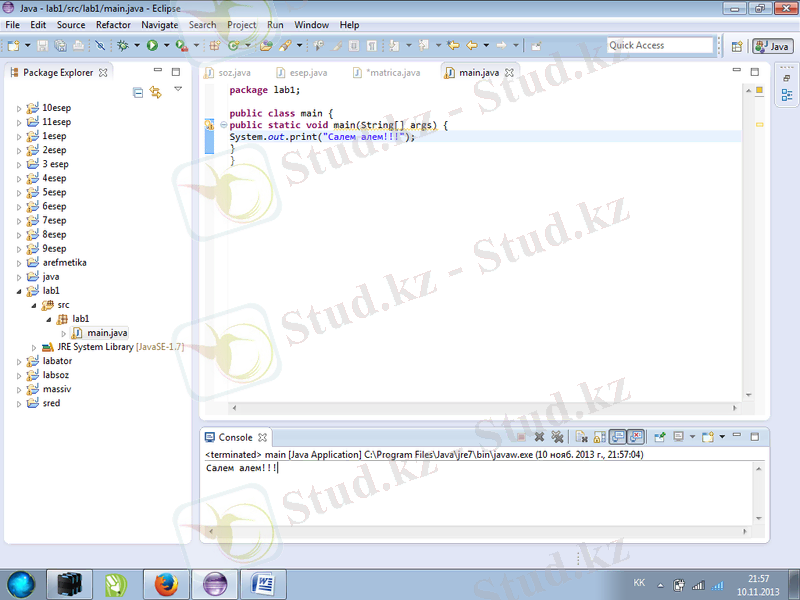Switch to the soz.java editor tab
The image size is (800, 600).
228,72
